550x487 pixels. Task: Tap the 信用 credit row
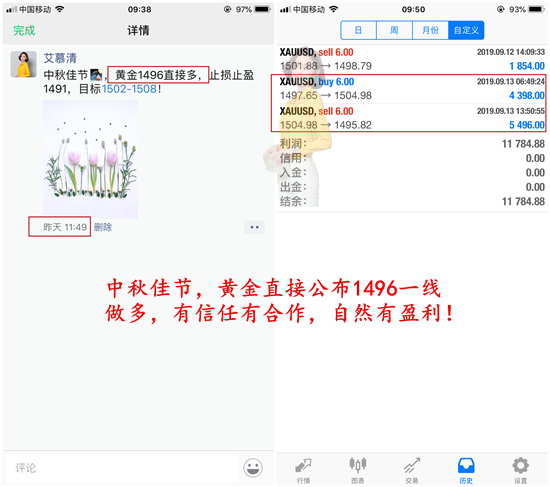(x=412, y=158)
